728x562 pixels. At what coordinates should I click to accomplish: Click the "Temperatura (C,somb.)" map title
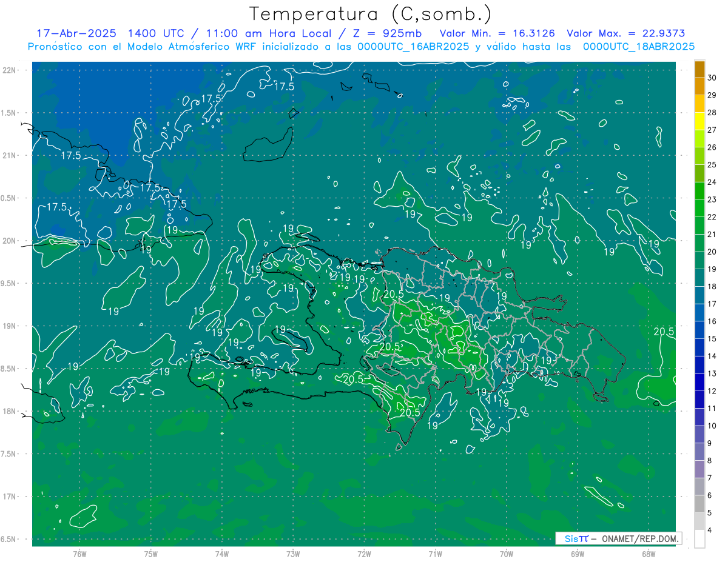coord(371,15)
